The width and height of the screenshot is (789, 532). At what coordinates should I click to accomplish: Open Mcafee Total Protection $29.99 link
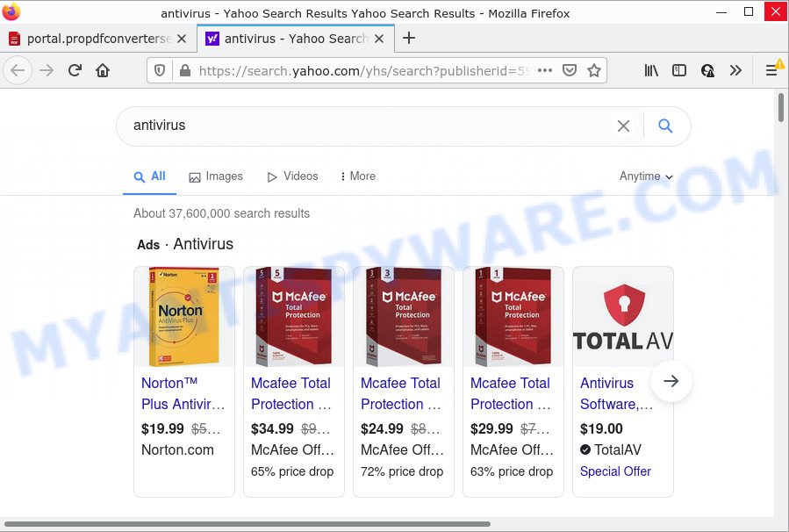pos(512,393)
